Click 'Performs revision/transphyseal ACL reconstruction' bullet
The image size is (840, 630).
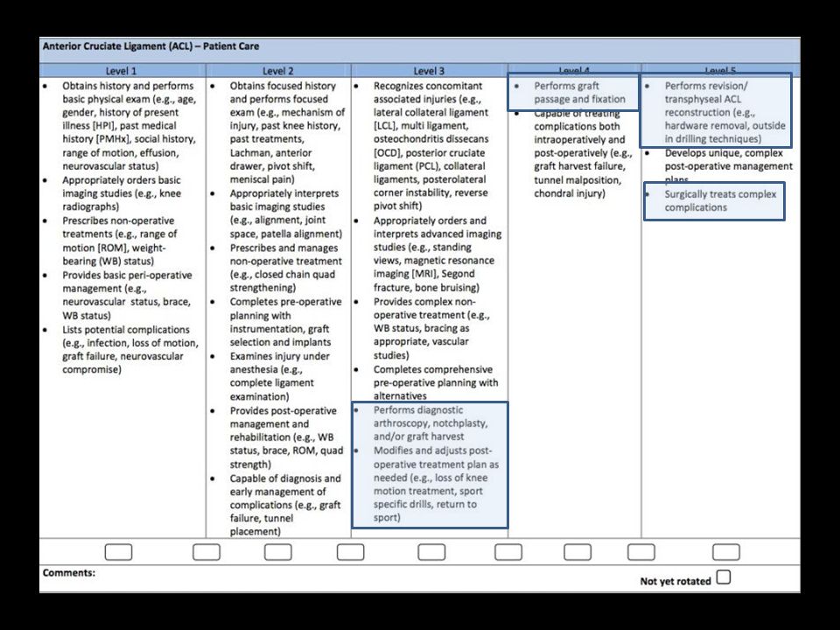[724, 113]
